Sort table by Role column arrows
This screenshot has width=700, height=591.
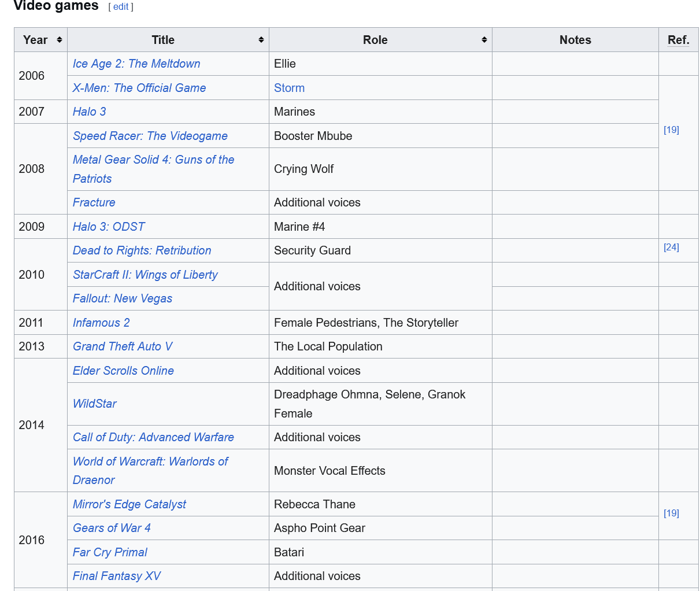(x=484, y=40)
